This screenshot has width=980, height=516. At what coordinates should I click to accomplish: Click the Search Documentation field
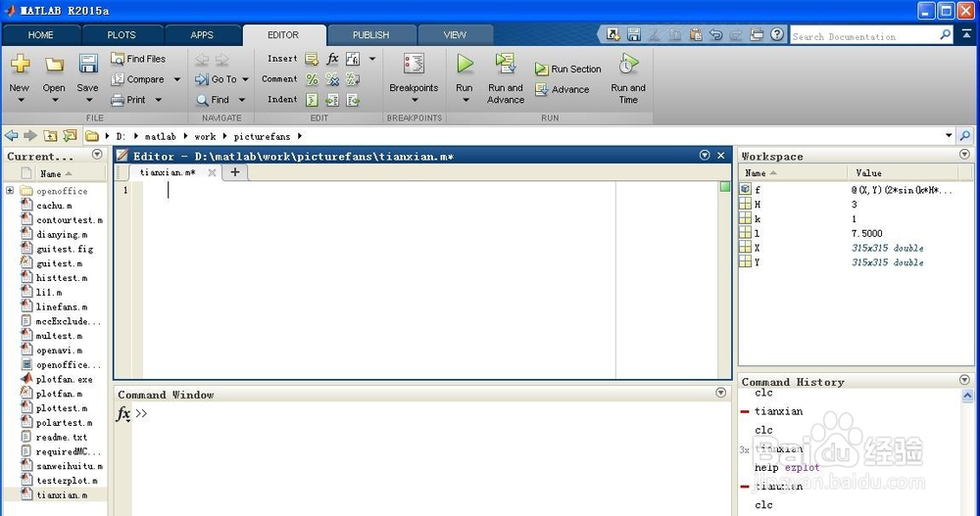click(864, 36)
